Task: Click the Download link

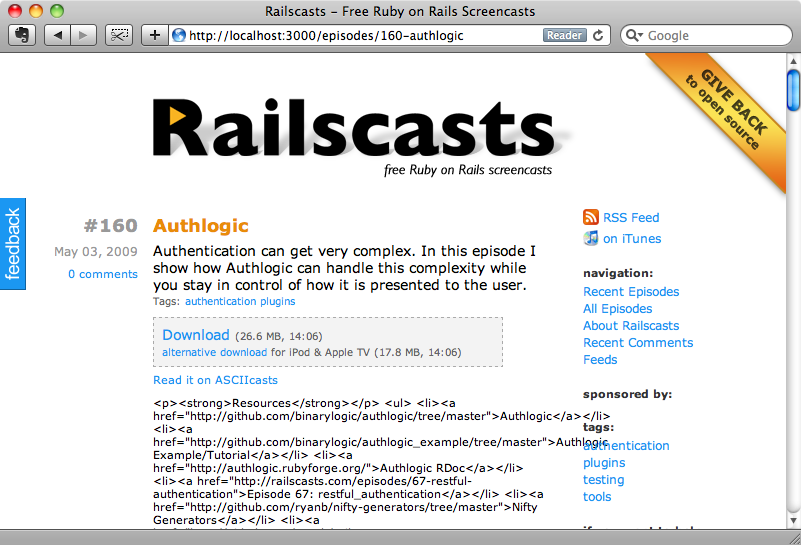Action: [196, 335]
